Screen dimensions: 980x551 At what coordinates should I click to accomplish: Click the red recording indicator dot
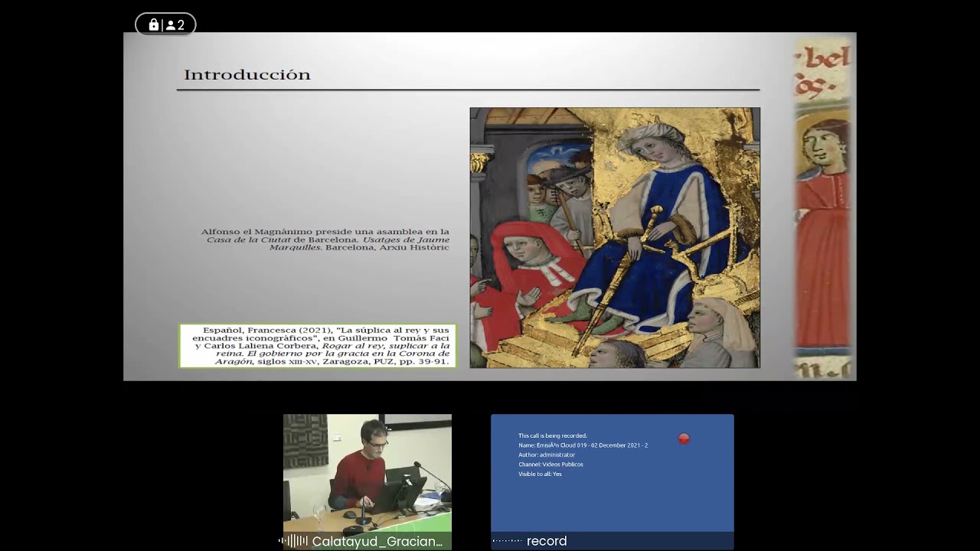pos(684,439)
